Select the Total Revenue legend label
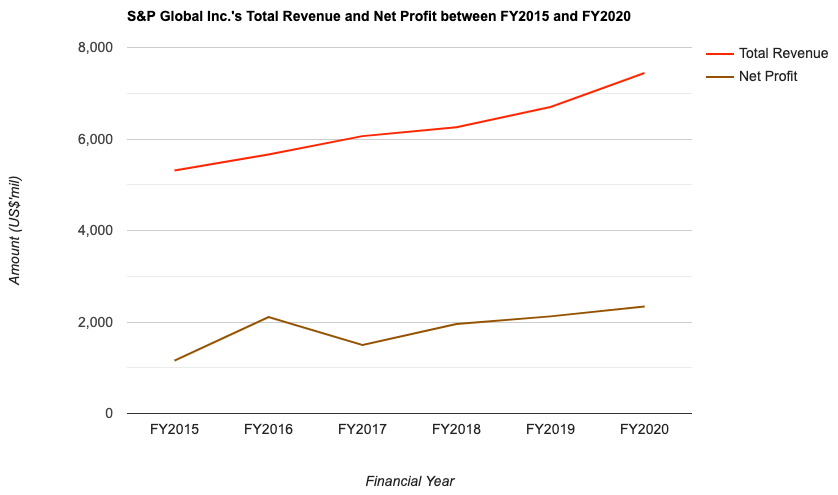The width and height of the screenshot is (838, 495). [x=783, y=53]
